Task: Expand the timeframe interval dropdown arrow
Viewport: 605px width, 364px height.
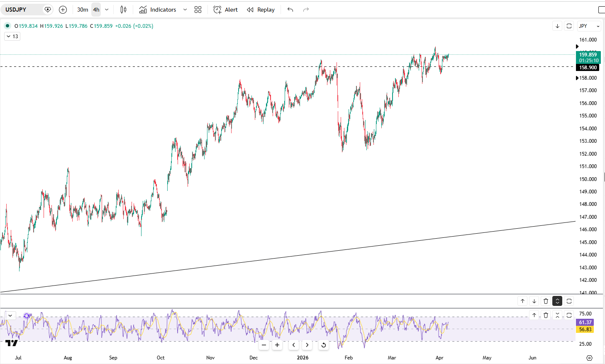Action: pyautogui.click(x=107, y=10)
